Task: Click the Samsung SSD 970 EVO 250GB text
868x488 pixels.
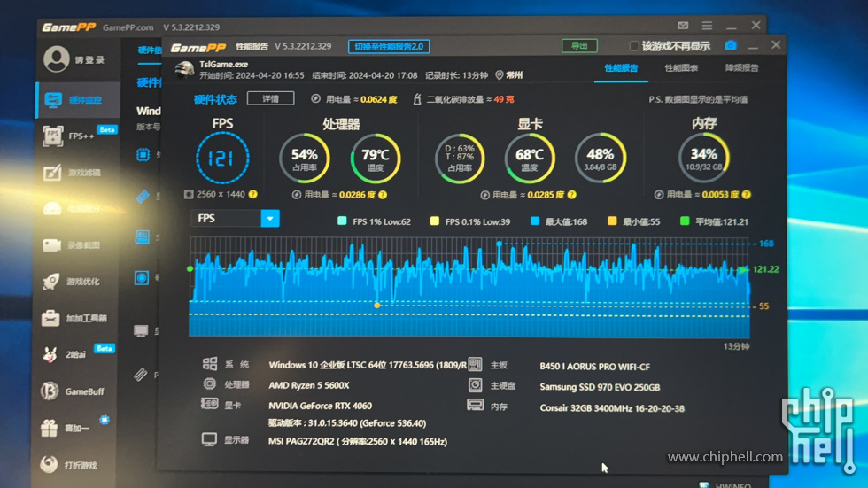Action: coord(600,387)
